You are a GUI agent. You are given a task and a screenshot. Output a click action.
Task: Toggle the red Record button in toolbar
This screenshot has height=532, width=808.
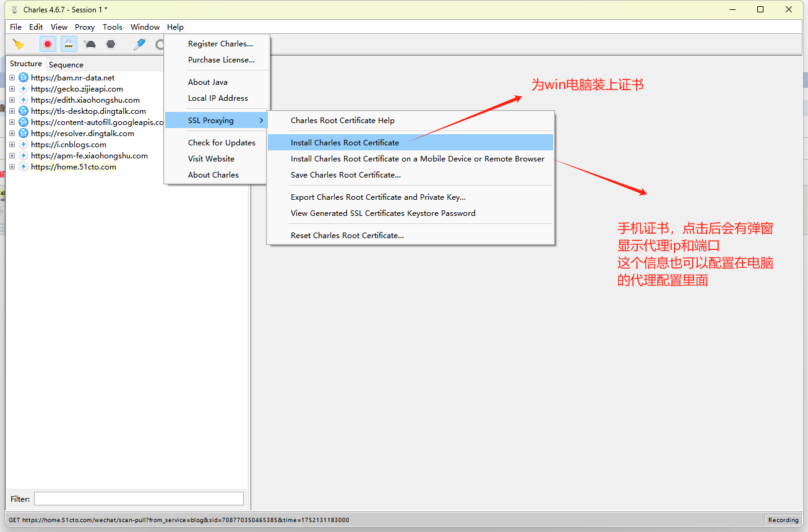coord(48,44)
